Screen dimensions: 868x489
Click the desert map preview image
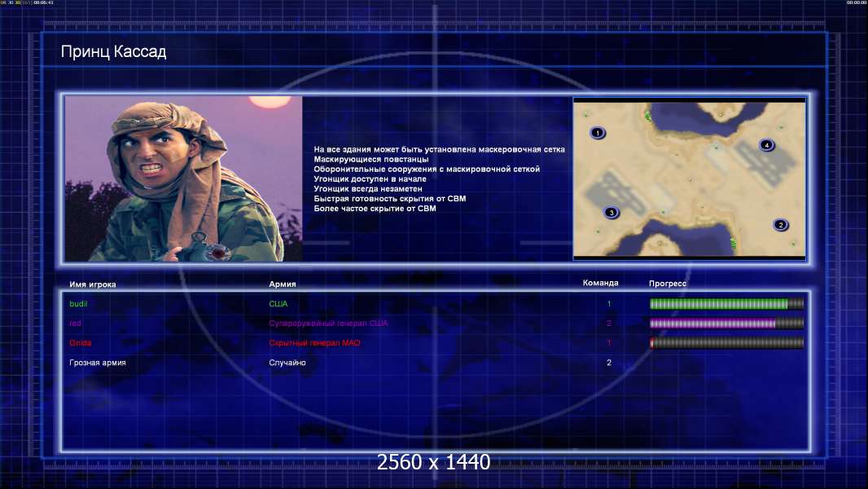[x=689, y=178]
